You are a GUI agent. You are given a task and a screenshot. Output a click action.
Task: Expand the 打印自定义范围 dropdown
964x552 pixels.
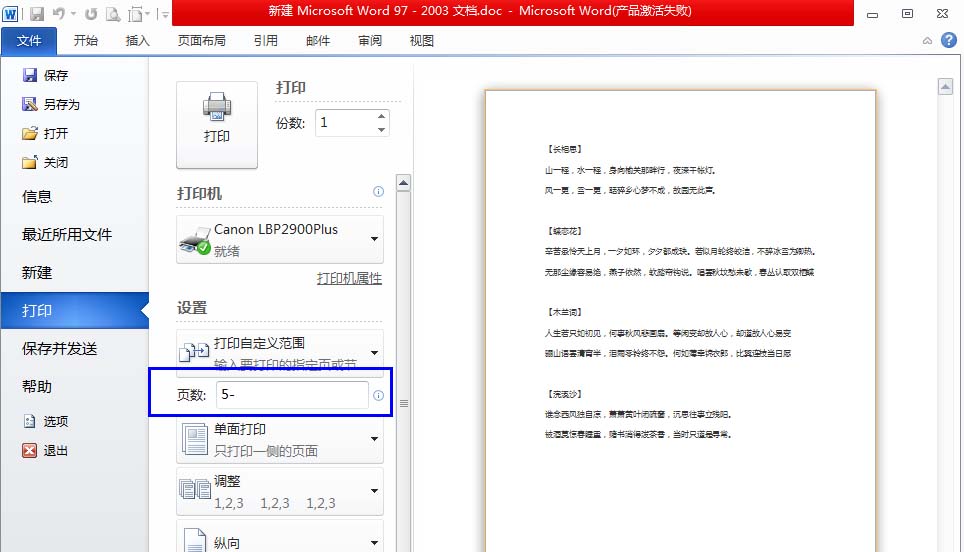point(374,352)
